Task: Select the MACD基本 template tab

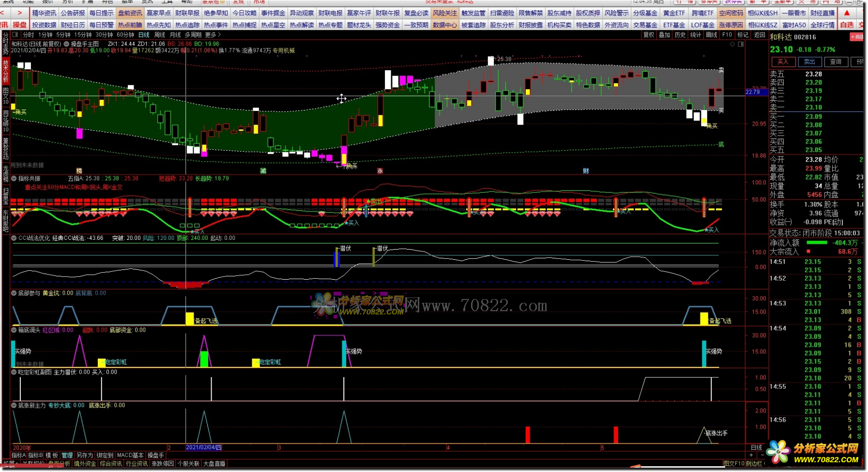Action: tap(130, 456)
